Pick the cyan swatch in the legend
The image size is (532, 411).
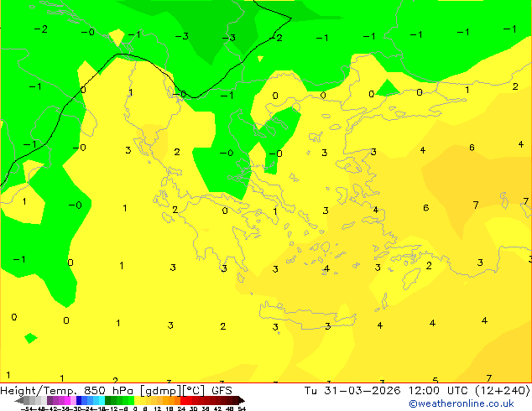102,400
